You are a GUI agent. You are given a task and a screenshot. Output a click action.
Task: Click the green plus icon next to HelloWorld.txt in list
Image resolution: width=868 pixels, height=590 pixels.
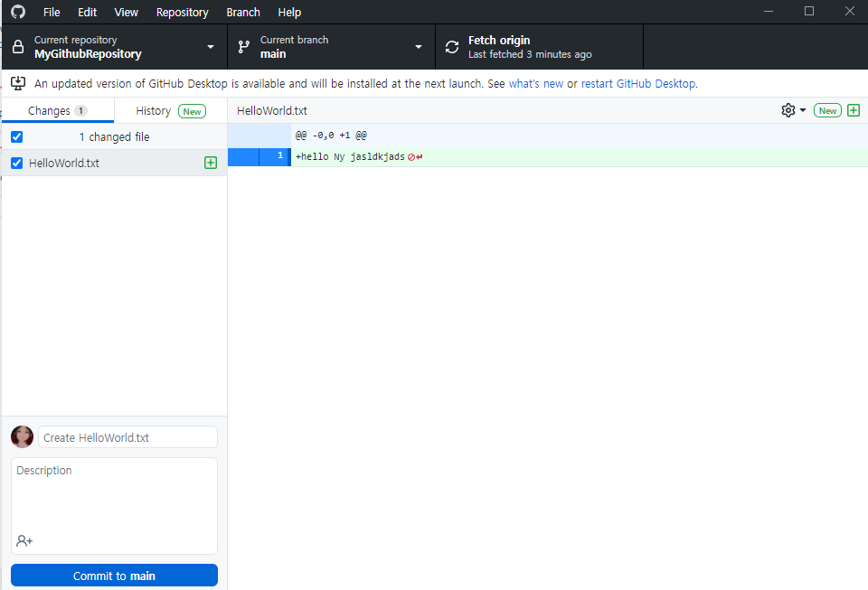(x=211, y=163)
